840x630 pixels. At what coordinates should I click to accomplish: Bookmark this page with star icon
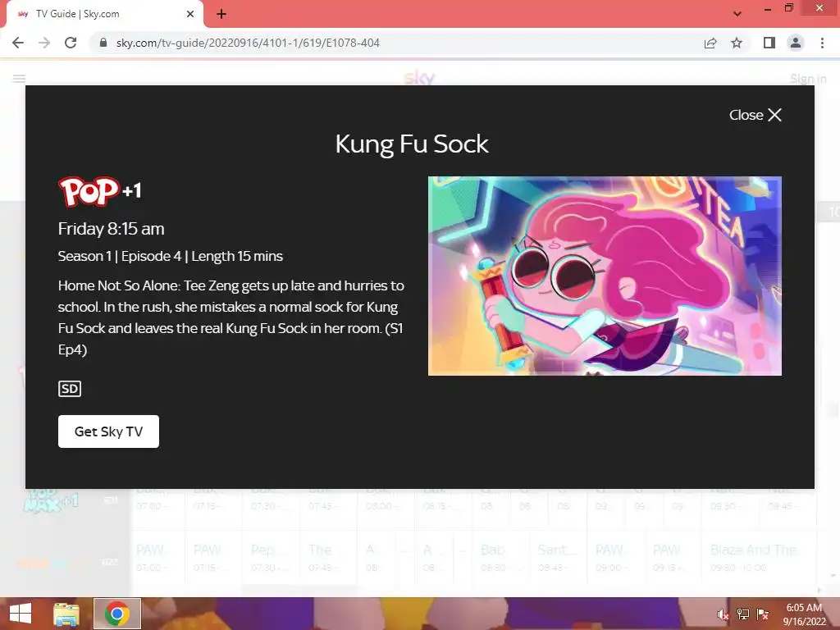point(737,43)
